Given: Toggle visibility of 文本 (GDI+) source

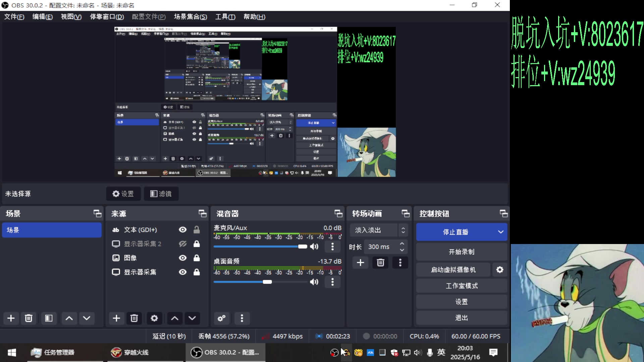Looking at the screenshot, I should [x=182, y=230].
